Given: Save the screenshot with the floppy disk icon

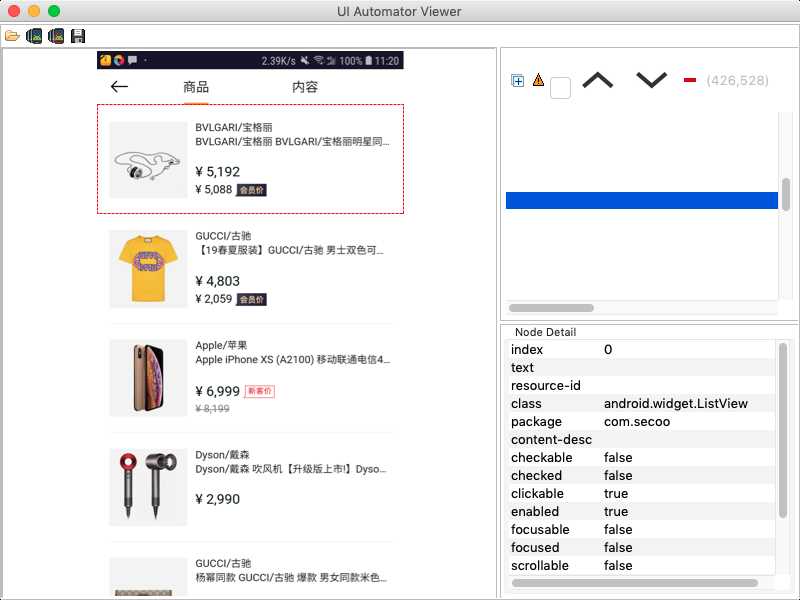Looking at the screenshot, I should 78,36.
